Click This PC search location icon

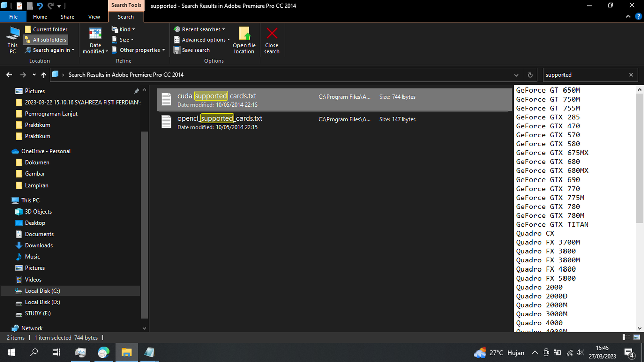click(x=13, y=40)
